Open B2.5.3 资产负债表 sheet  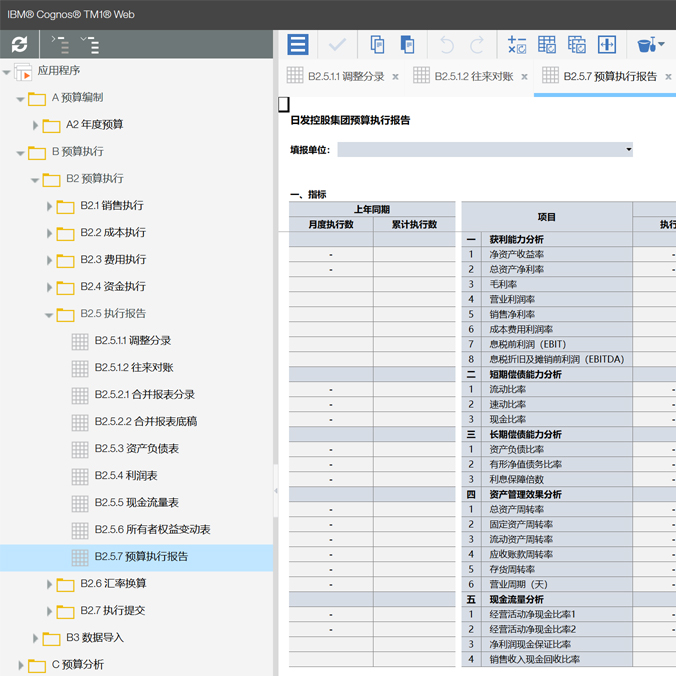136,448
